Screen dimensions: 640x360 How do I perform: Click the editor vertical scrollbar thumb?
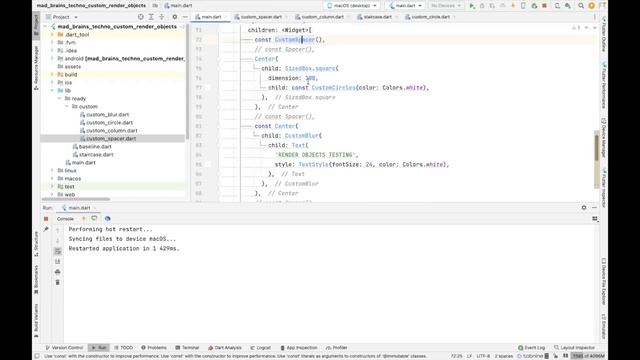(x=596, y=147)
